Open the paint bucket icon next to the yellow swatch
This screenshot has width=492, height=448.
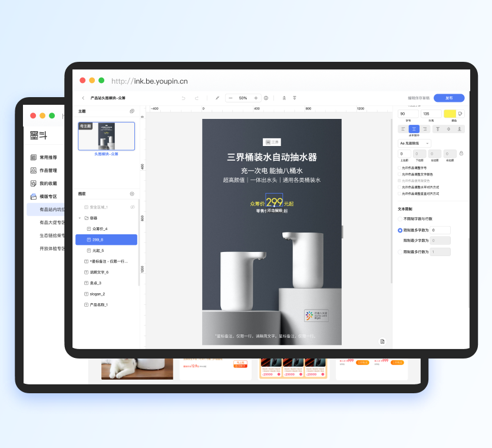point(460,114)
